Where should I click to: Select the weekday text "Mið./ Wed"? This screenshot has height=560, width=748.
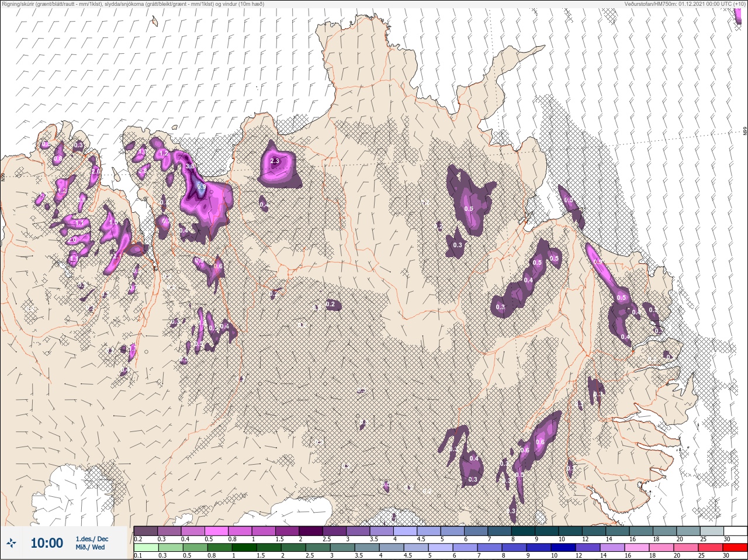(x=90, y=547)
